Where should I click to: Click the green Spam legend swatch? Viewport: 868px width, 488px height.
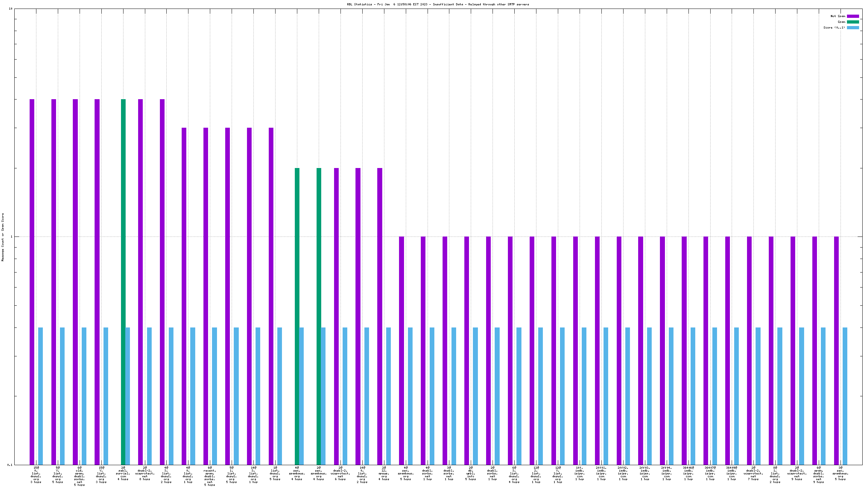pos(853,22)
